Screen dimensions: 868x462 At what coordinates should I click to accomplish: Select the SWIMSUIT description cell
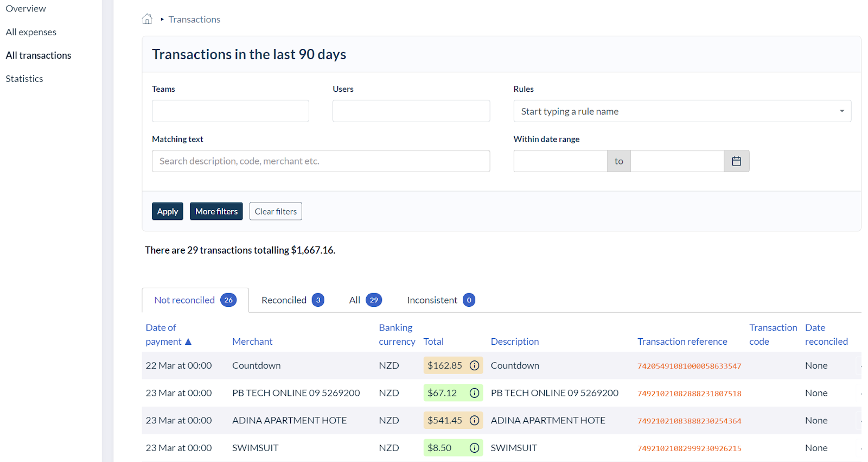(514, 448)
